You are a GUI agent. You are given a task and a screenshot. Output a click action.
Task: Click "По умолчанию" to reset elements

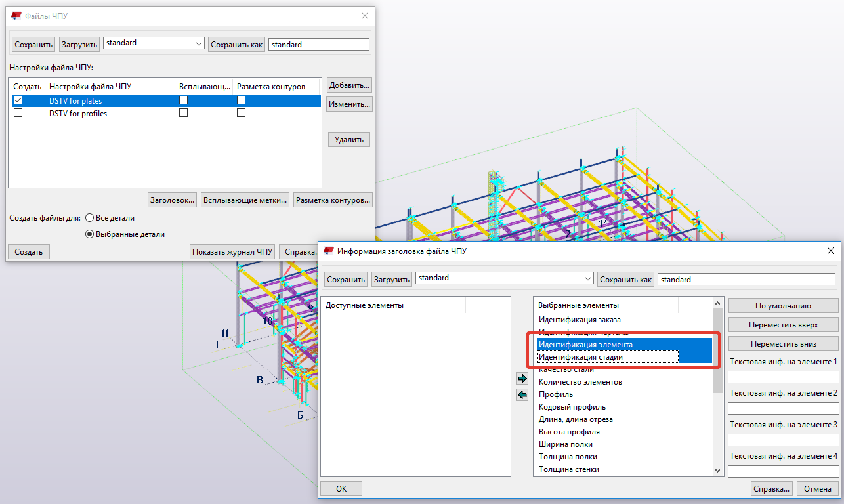(783, 306)
